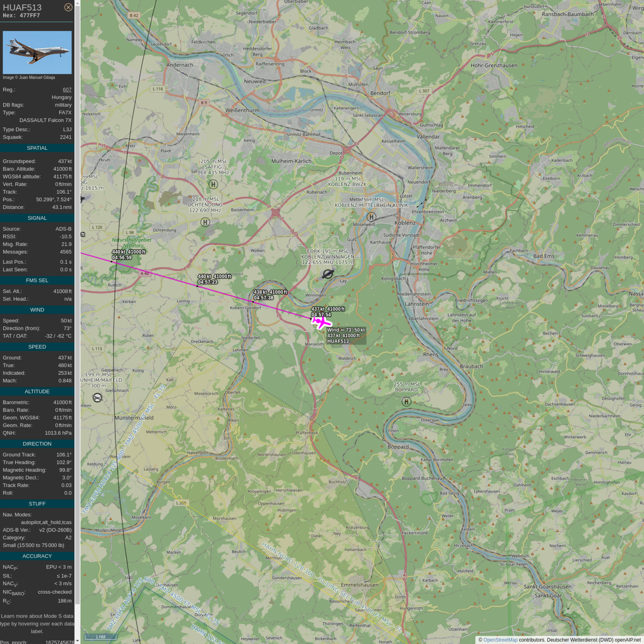Open the Falcon 7X aircraft photo
644x644 pixels.
coord(37,52)
